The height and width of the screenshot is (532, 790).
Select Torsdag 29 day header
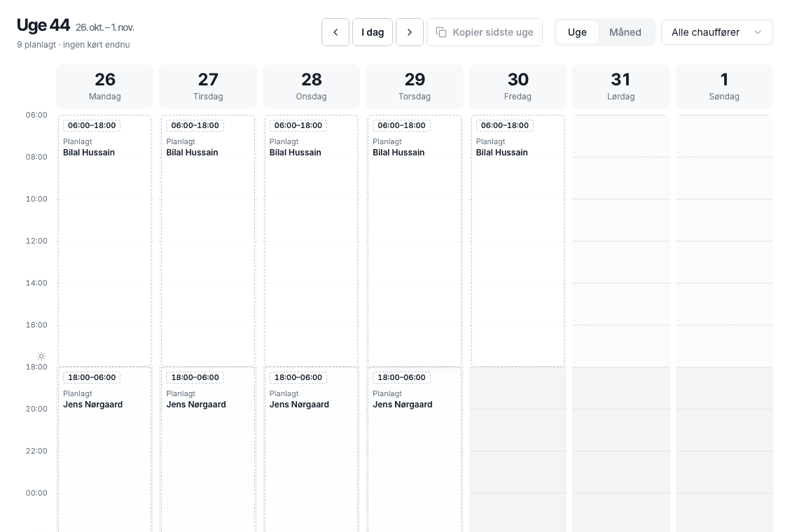pyautogui.click(x=415, y=86)
